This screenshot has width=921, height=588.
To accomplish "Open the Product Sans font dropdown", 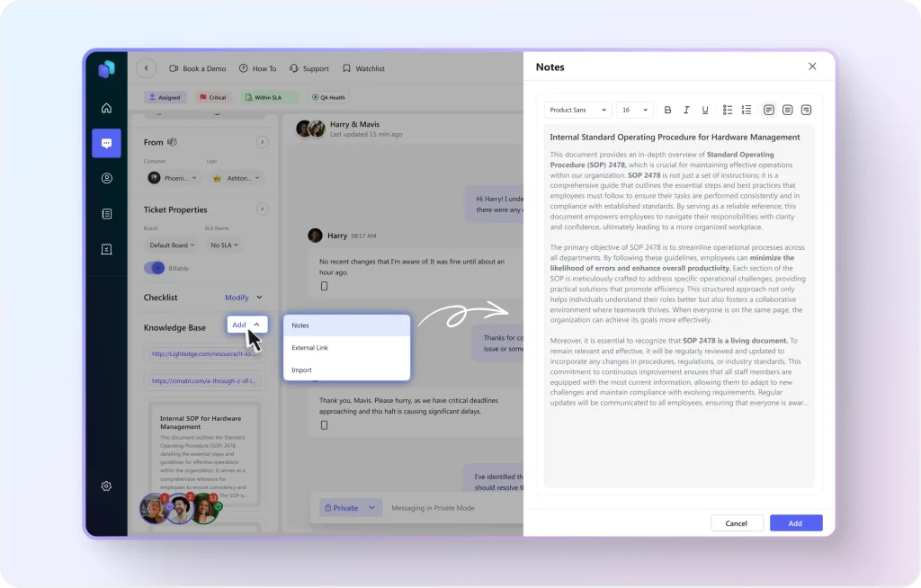I will (x=577, y=110).
